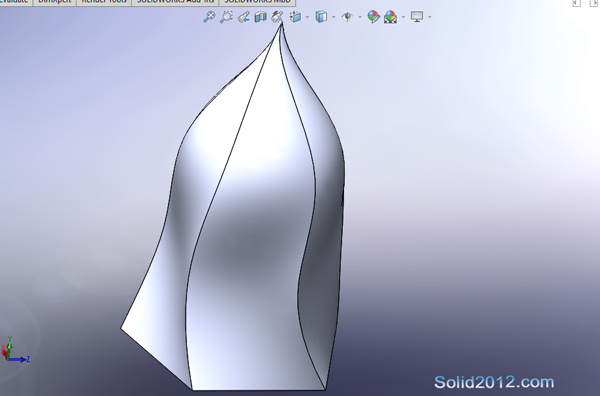Image resolution: width=600 pixels, height=396 pixels.
Task: Expand the Apply Scene dropdown arrow
Action: click(403, 17)
